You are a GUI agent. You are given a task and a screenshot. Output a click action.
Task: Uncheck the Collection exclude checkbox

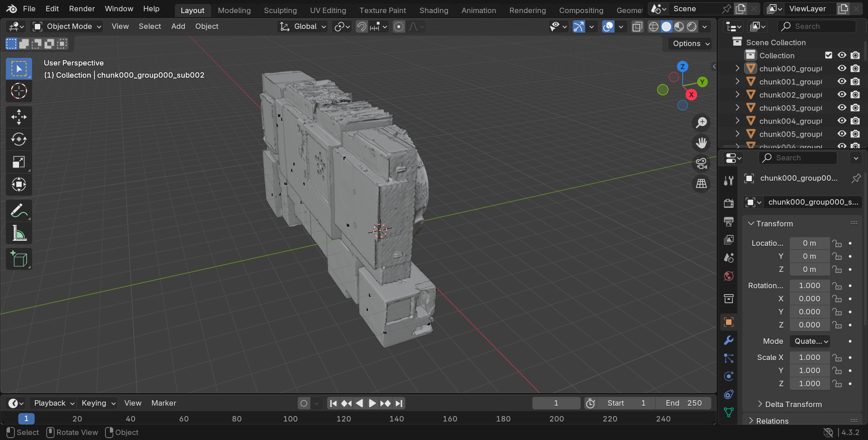coord(828,55)
